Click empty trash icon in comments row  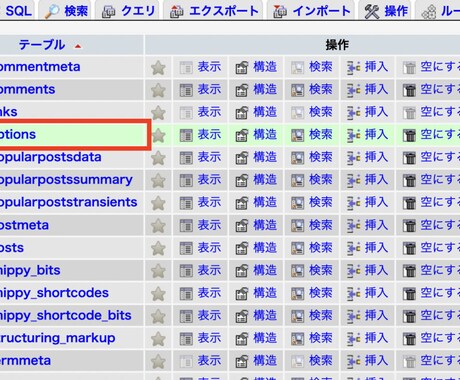(409, 90)
